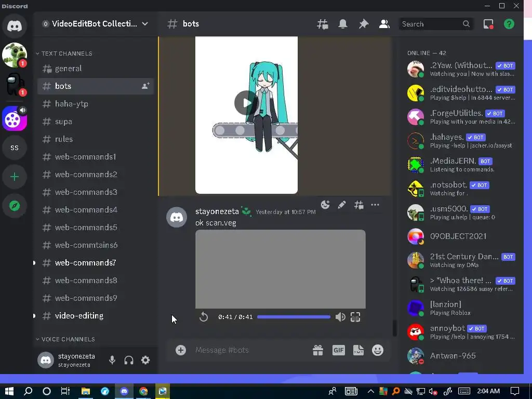The height and width of the screenshot is (399, 532).
Task: Open the Windows notification center icon
Action: coord(515,391)
